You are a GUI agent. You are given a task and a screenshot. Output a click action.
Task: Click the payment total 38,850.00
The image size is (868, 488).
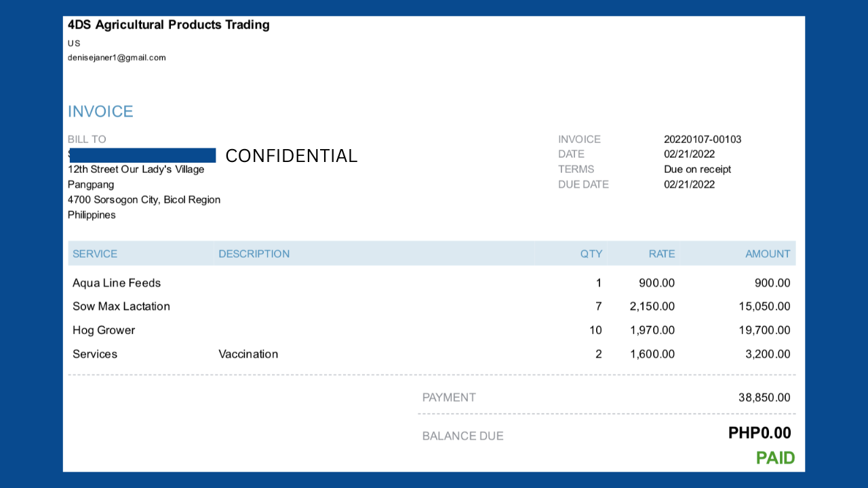tap(764, 398)
